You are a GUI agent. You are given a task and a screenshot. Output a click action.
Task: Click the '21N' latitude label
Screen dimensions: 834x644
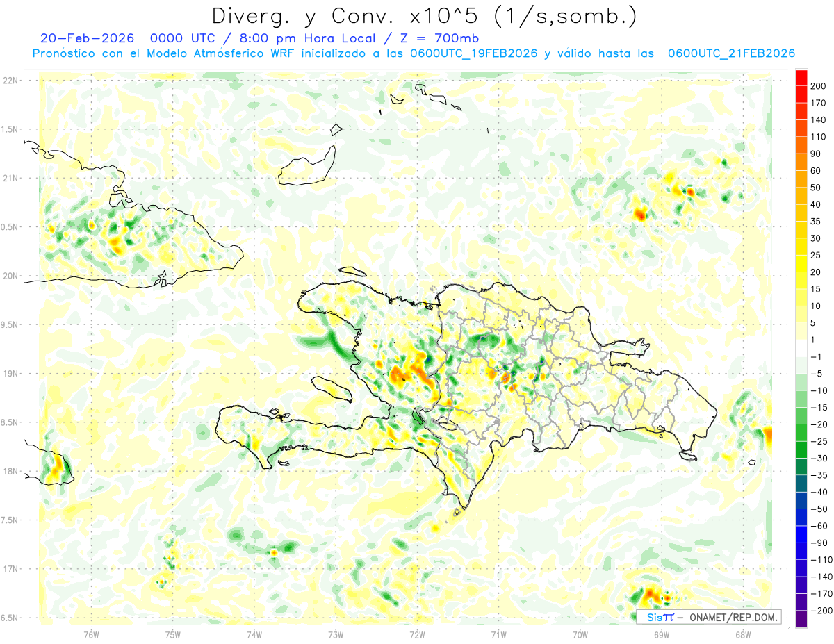[10, 179]
